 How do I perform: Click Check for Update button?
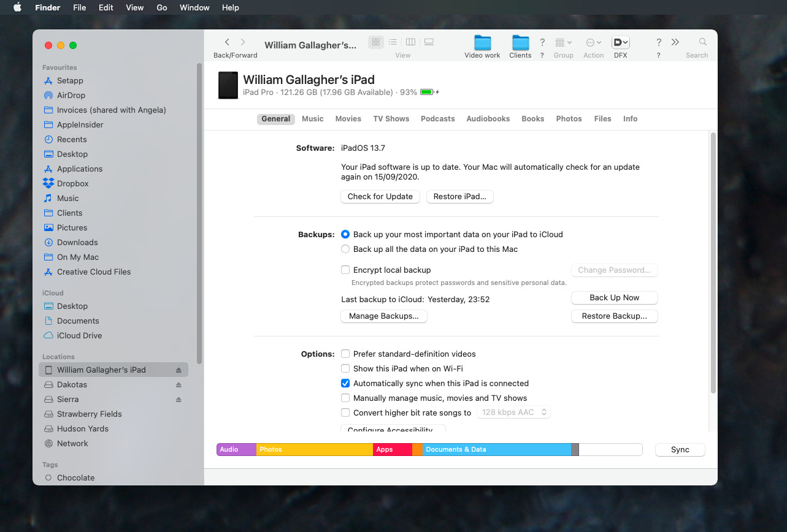(380, 197)
